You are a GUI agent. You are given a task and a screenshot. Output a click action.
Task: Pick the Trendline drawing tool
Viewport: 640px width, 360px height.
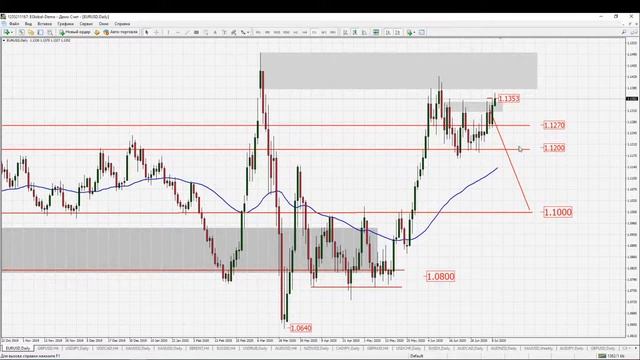[x=187, y=32]
